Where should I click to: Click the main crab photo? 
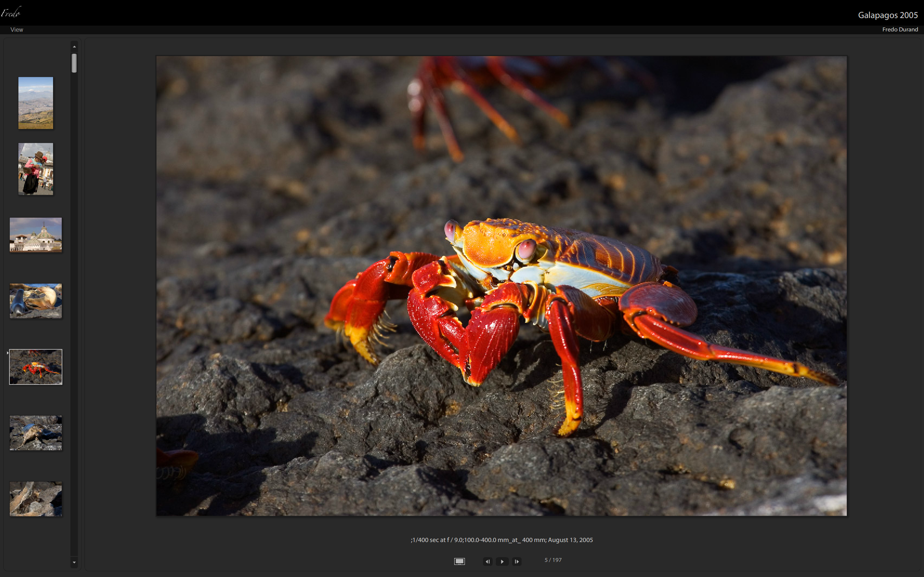point(501,286)
